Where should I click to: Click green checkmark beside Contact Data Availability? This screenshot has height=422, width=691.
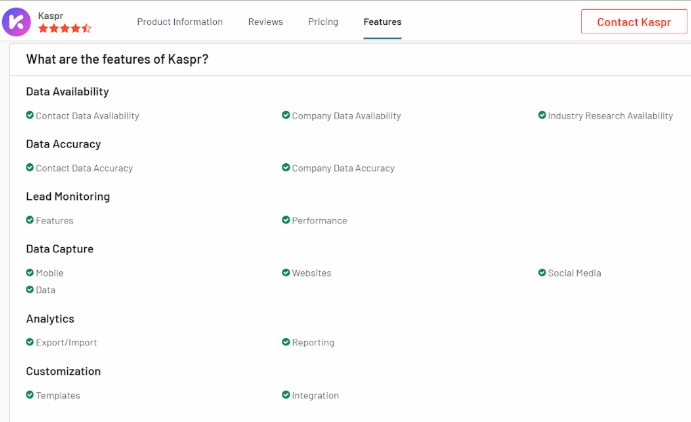pos(30,115)
